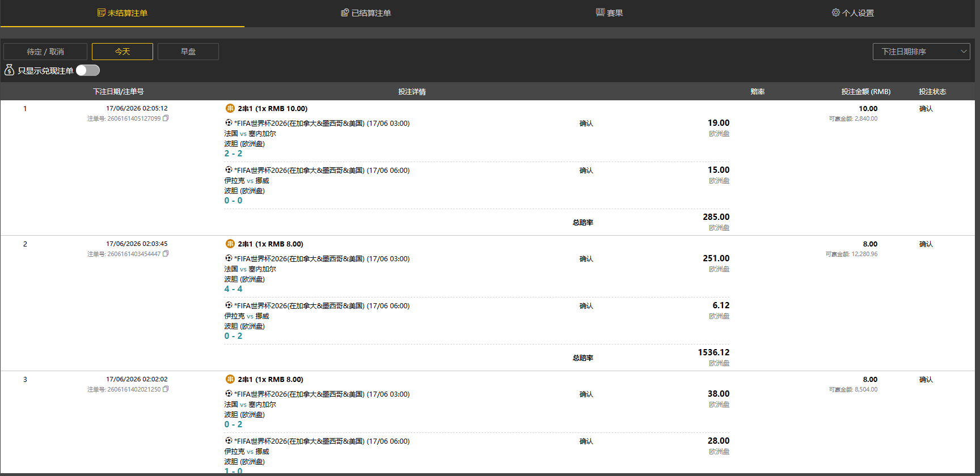
Task: Click the 串 parlay icon beside 2串1 (1x RMB 10.00)
Action: pyautogui.click(x=230, y=108)
